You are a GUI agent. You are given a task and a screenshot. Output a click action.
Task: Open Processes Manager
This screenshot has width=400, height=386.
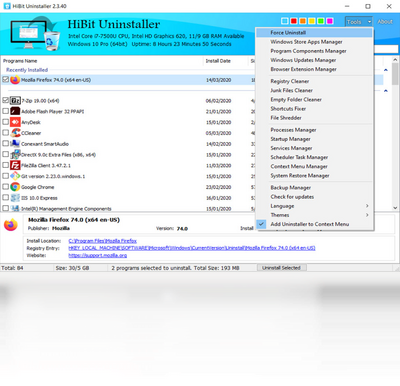pos(314,130)
